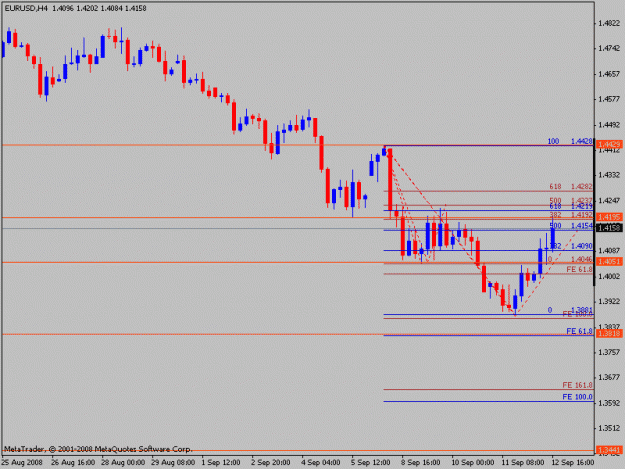Click the 1 Sep 12:00 time label
The height and width of the screenshot is (469, 625).
tap(221, 462)
